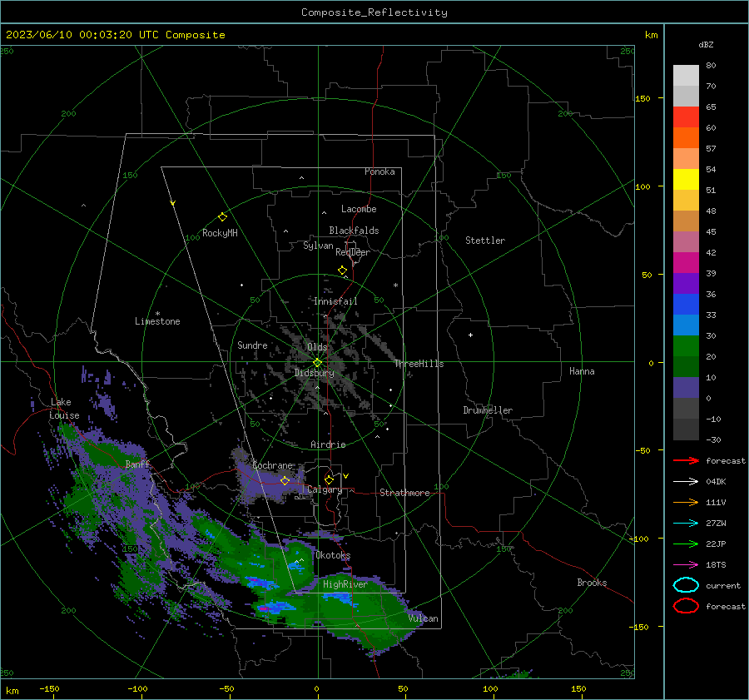Click the yellow diamond marker beside RockyMH

pyautogui.click(x=222, y=217)
